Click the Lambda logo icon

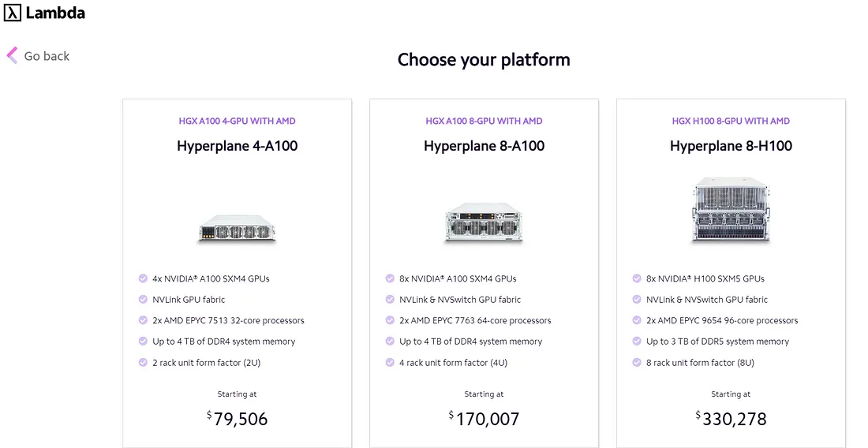(x=12, y=12)
